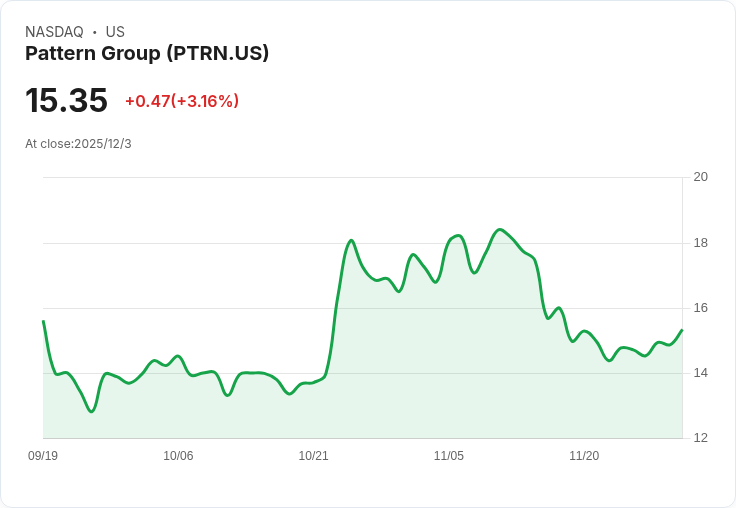Click the NASDAQ exchange label
This screenshot has height=508, width=736.
[x=54, y=32]
